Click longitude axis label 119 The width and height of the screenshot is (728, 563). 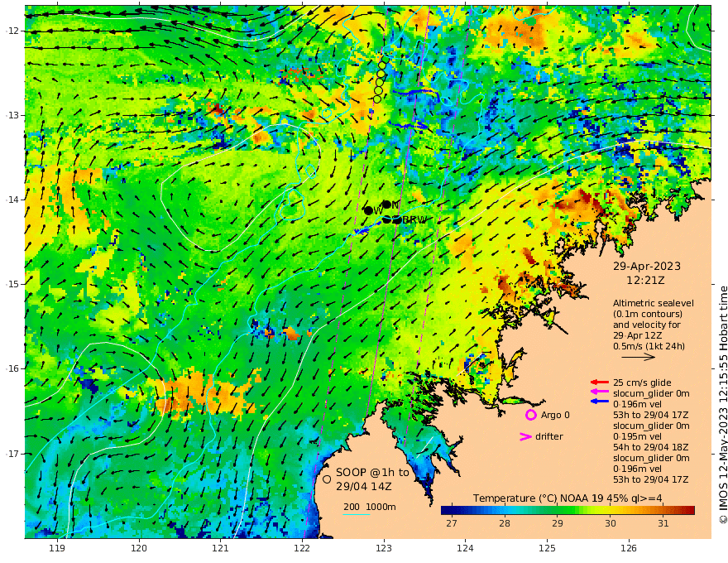tap(57, 549)
